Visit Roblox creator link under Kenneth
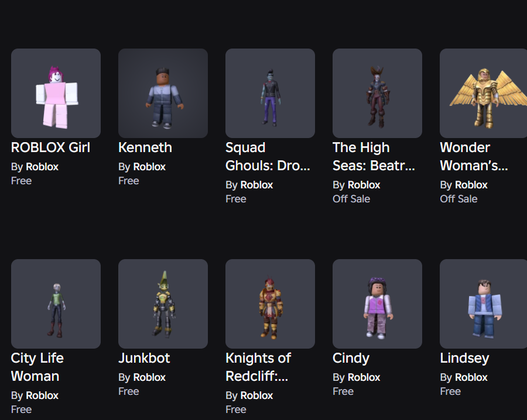Screen dimensions: 527x420 (149, 167)
